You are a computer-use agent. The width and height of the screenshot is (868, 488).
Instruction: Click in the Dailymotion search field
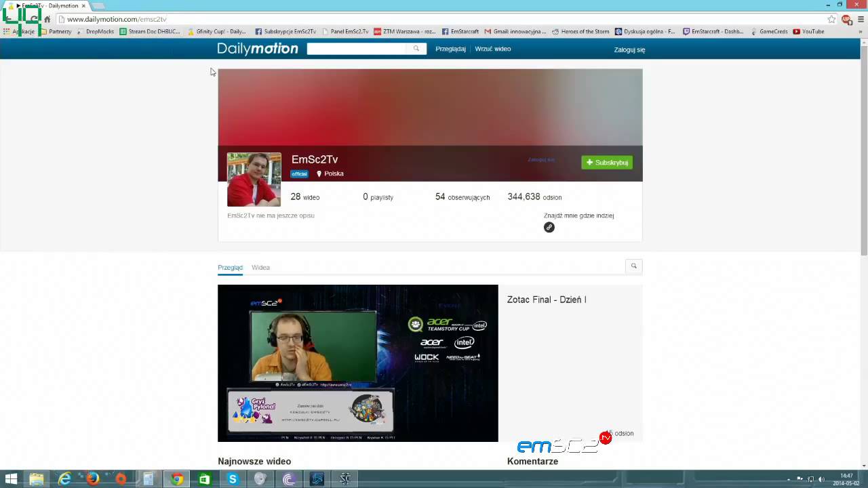click(358, 49)
